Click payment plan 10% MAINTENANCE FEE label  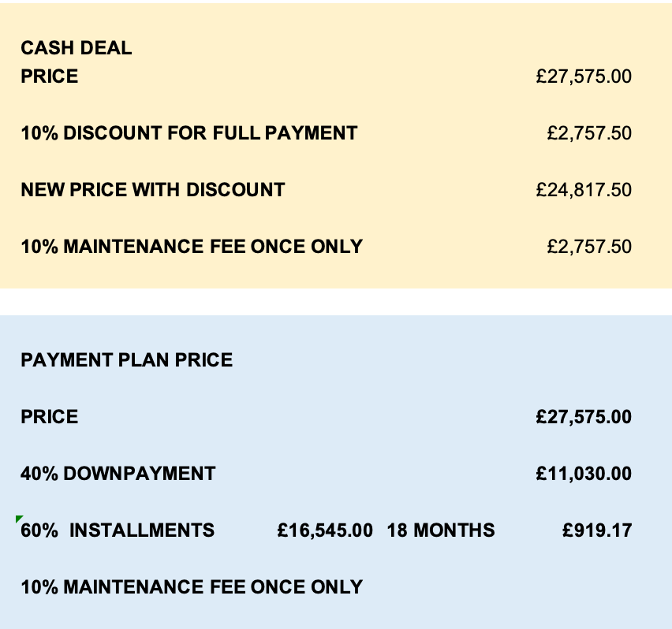(x=192, y=587)
